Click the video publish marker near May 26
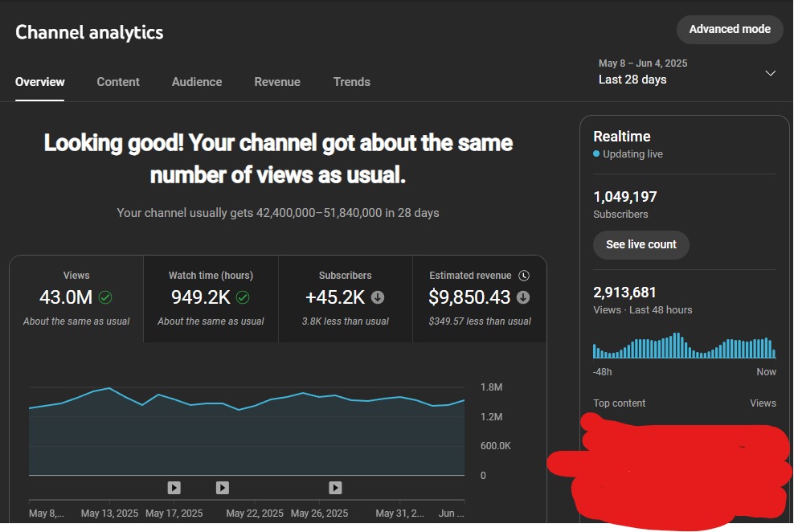 pyautogui.click(x=335, y=488)
